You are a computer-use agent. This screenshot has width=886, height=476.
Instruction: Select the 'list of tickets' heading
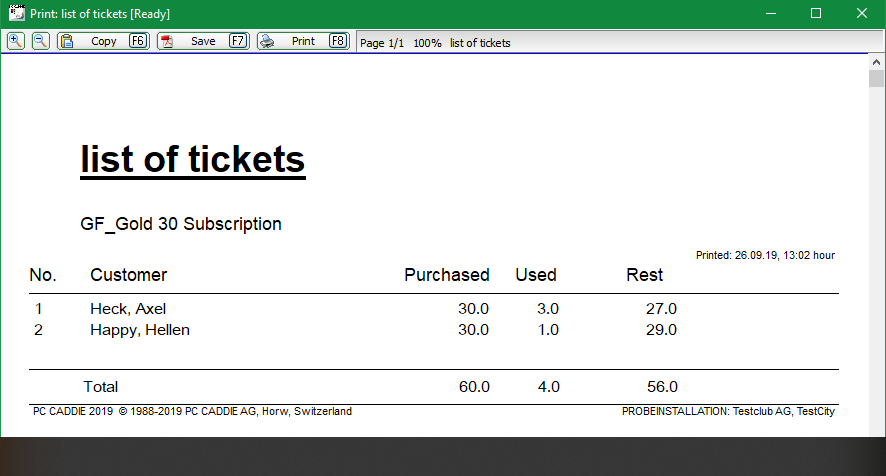coord(193,159)
